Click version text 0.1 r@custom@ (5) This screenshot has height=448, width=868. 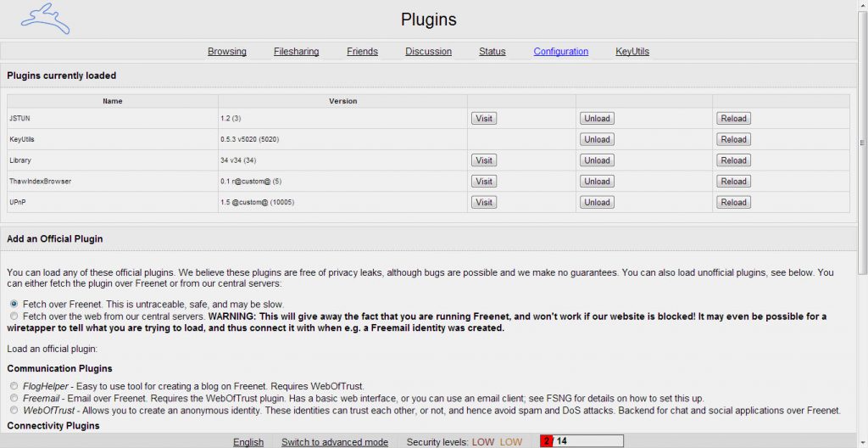[251, 182]
